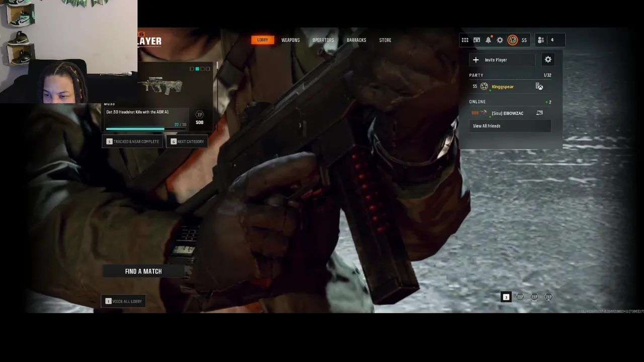Screen dimensions: 644x362
Task: Click the 3 keybind box near 2XP tokens
Action: pyautogui.click(x=506, y=297)
